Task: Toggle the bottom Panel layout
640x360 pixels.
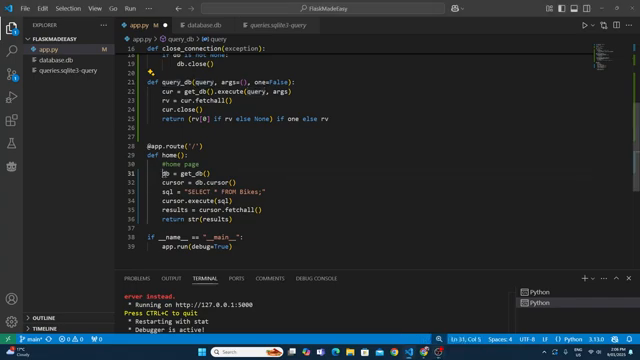Action: click(574, 9)
